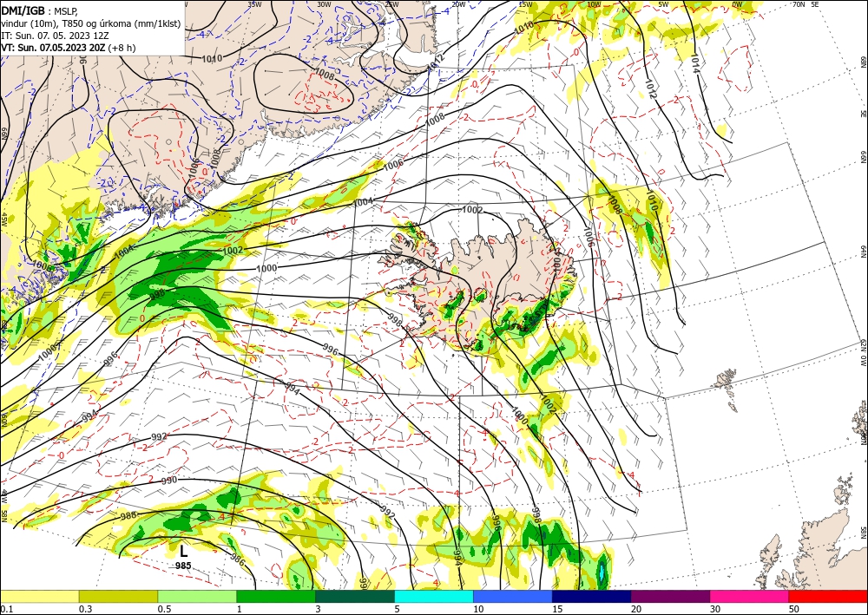Viewport: 868px width, 615px height.
Task: Click the "20" legend scale value
Action: click(636, 609)
